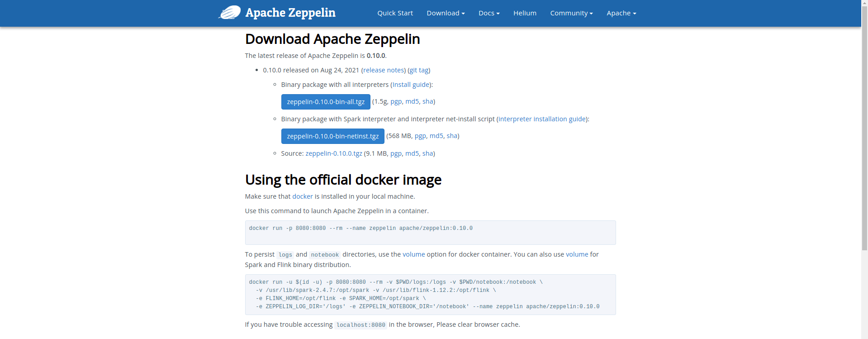The height and width of the screenshot is (339, 868).
Task: Click the Apache Zeppelin blimp logo
Action: (x=230, y=12)
